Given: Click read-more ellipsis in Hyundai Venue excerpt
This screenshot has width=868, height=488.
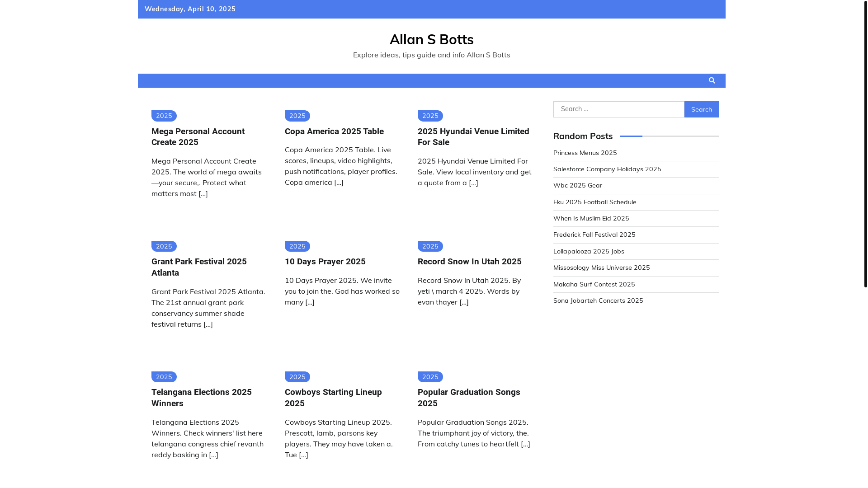Looking at the screenshot, I should 473,183.
